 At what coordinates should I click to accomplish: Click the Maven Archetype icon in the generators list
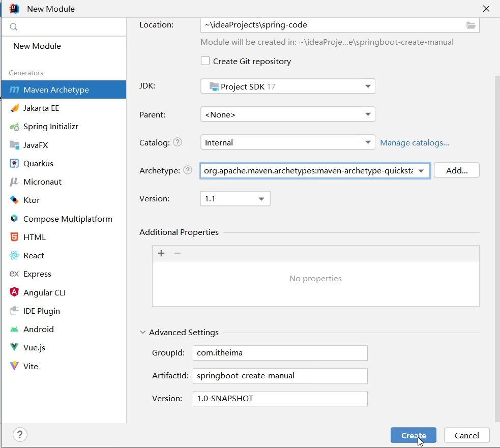(14, 89)
